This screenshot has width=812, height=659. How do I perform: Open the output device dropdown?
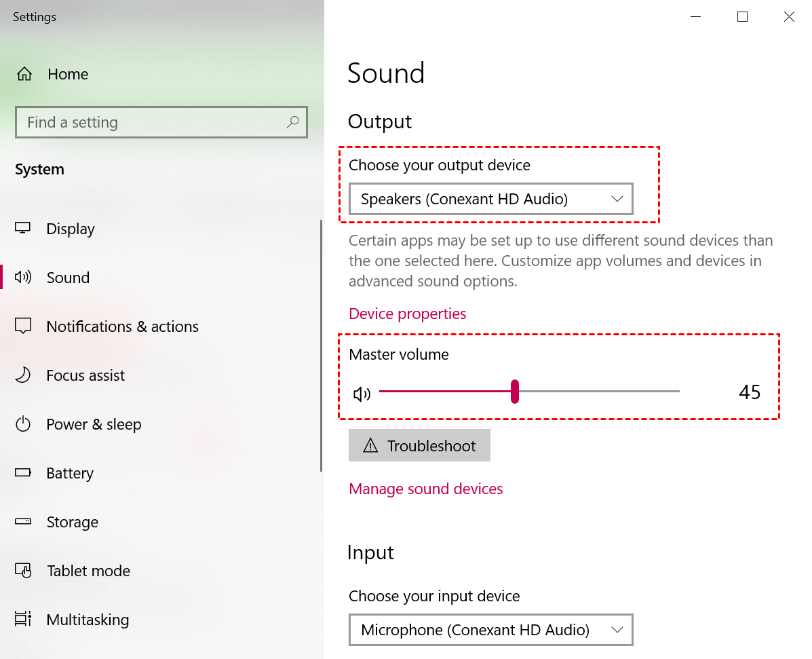click(491, 199)
